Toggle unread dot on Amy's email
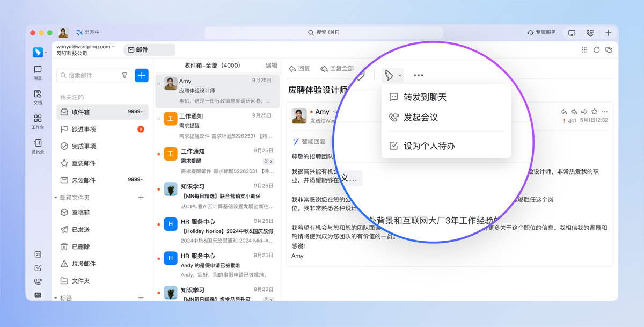Screen dimensions: 644x327 (159, 84)
